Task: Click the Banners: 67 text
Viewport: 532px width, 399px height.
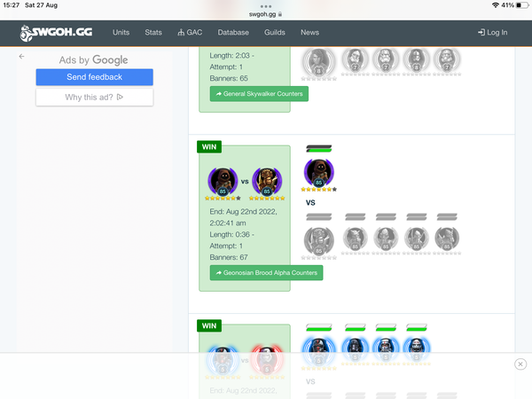Action: (229, 257)
